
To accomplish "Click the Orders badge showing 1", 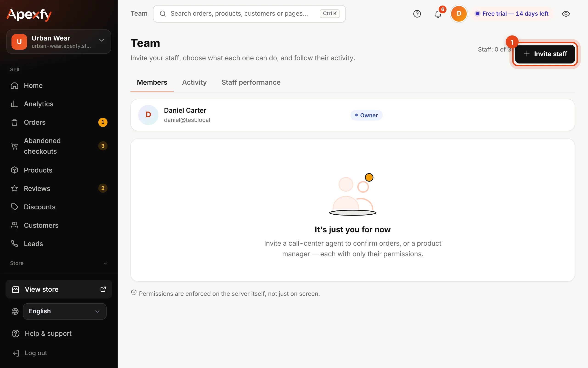I will point(103,122).
